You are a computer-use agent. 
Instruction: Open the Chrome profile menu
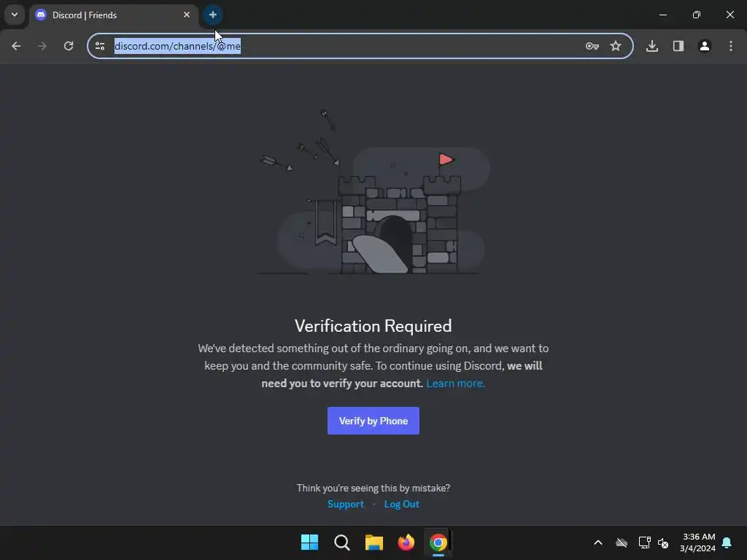click(x=705, y=46)
